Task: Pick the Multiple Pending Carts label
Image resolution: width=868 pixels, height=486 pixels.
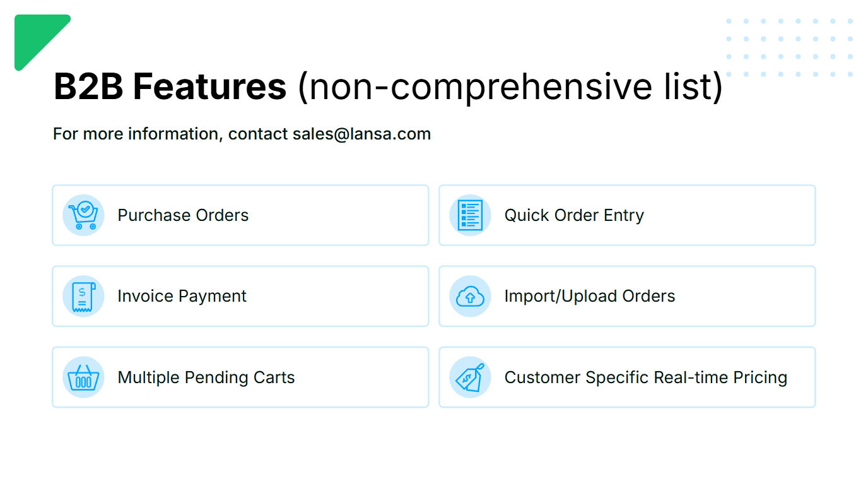Action: point(206,377)
